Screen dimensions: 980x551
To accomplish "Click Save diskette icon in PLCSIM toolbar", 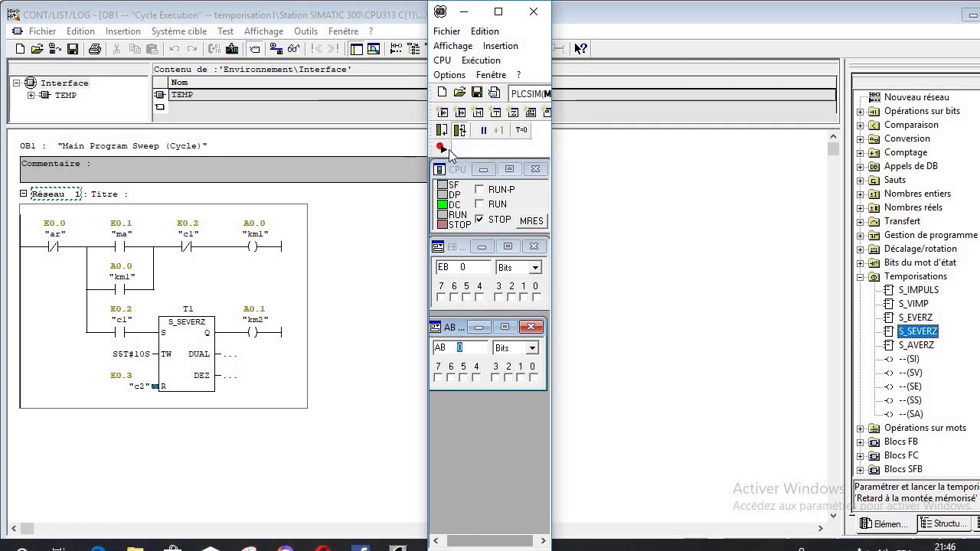I will point(476,93).
